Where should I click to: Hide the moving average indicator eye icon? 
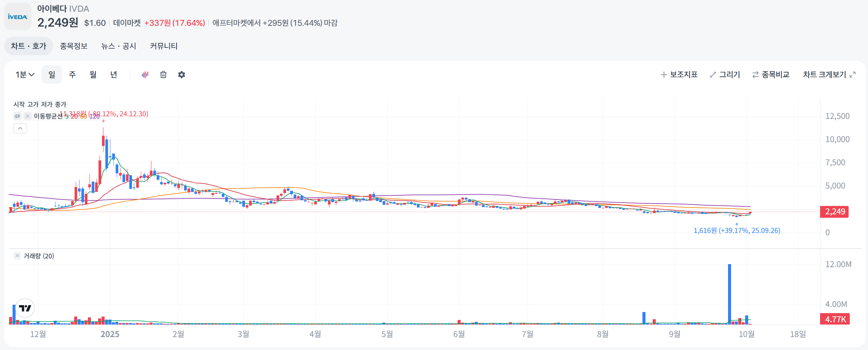(x=17, y=116)
